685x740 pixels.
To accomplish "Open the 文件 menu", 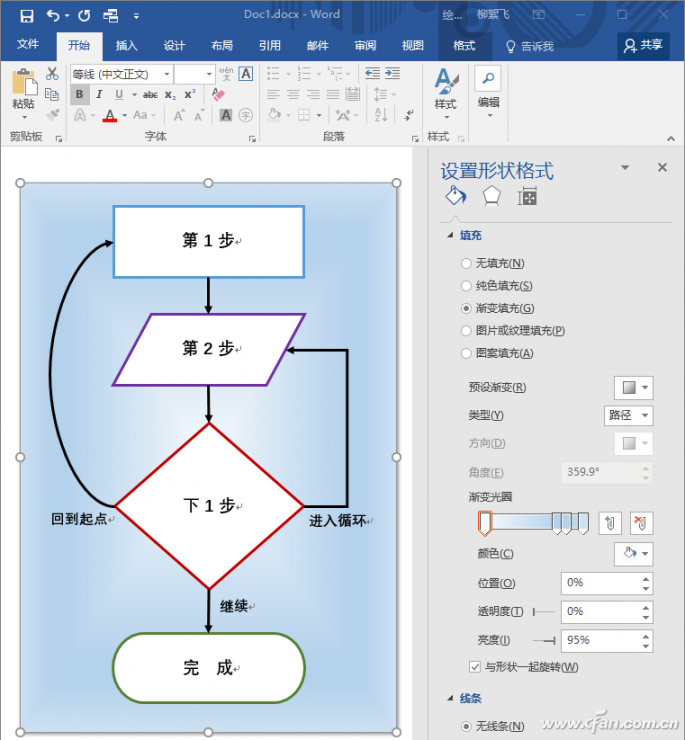I will (x=28, y=44).
